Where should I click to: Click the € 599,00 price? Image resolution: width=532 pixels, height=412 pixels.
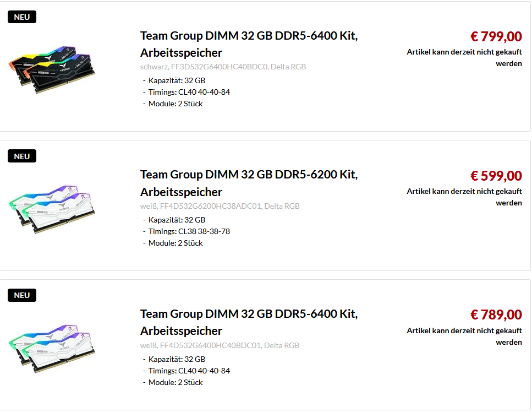click(496, 176)
